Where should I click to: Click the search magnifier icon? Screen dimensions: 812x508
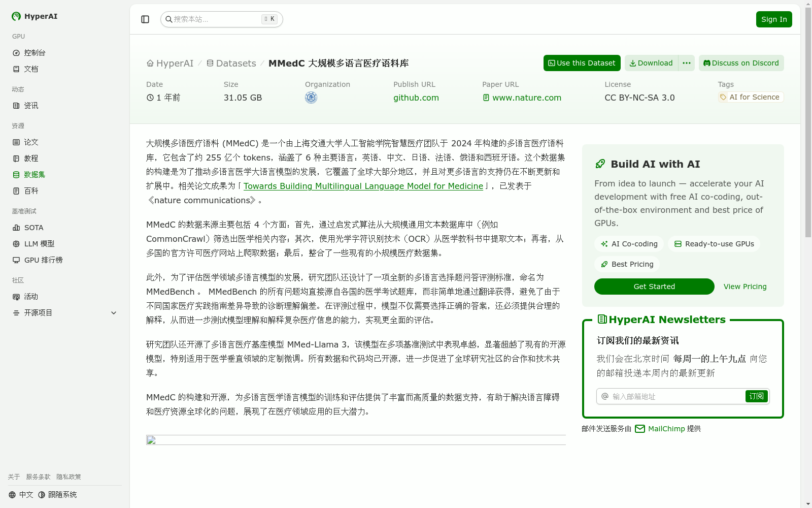coord(169,19)
